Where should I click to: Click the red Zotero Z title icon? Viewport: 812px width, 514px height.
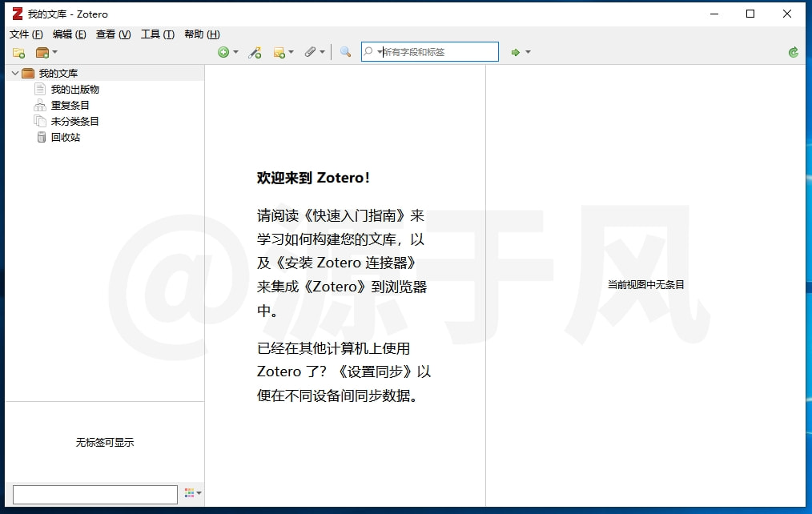click(x=18, y=14)
